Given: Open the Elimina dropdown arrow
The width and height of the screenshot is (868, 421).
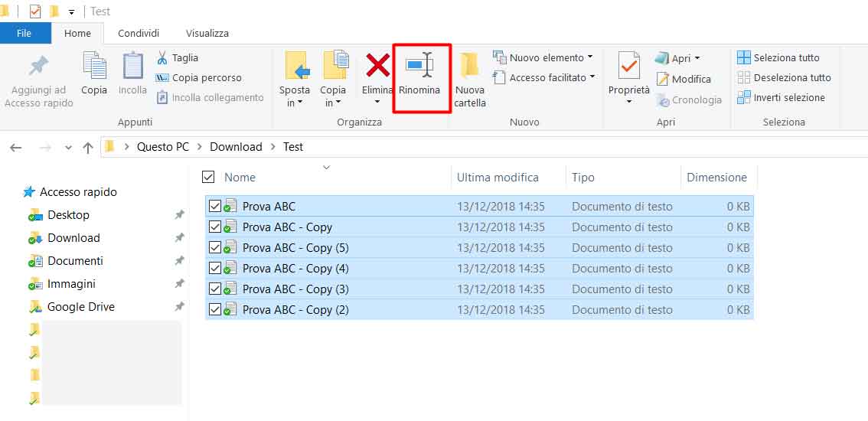Looking at the screenshot, I should (377, 103).
